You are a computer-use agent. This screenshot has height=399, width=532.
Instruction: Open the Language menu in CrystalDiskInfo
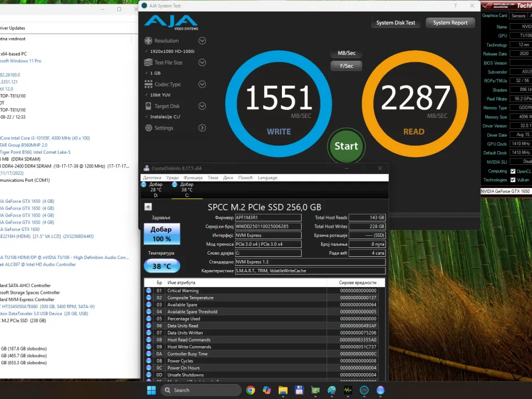pos(268,177)
